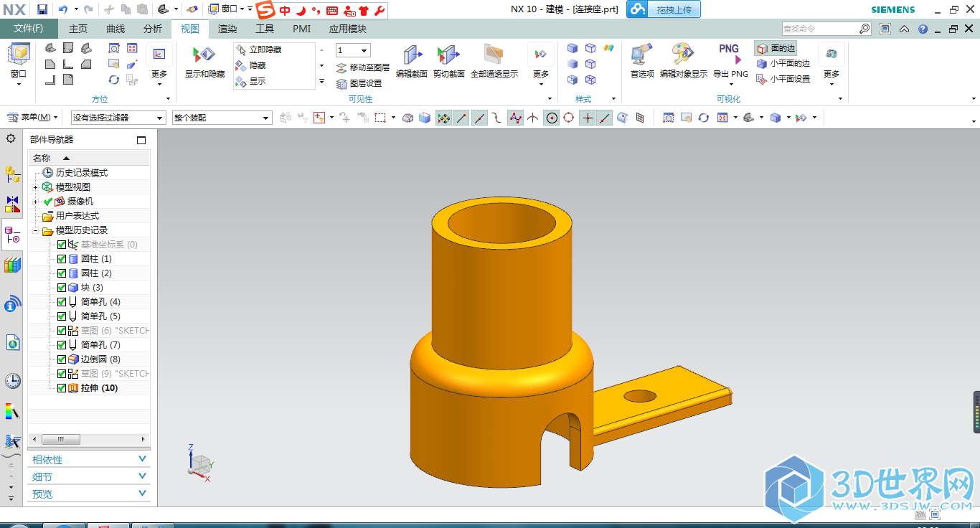Click the Save icon in the title bar
This screenshot has width=980, height=528.
click(42, 9)
